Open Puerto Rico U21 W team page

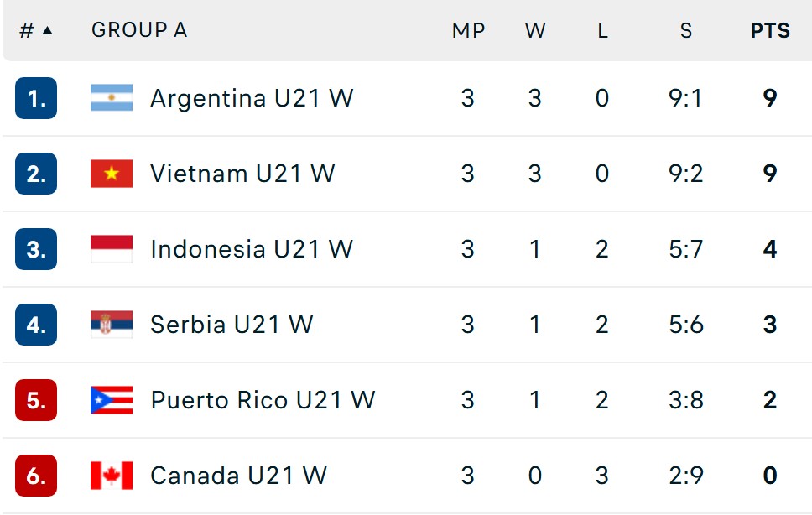click(x=263, y=400)
